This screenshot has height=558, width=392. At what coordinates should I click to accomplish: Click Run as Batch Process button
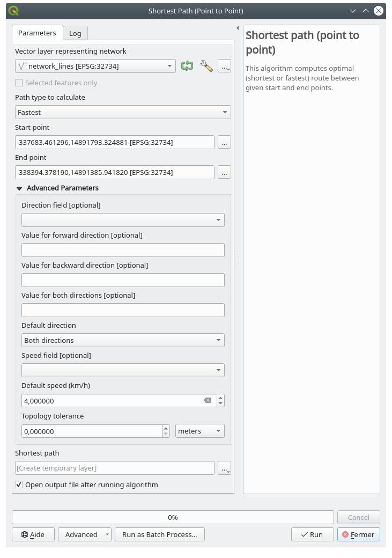159,534
